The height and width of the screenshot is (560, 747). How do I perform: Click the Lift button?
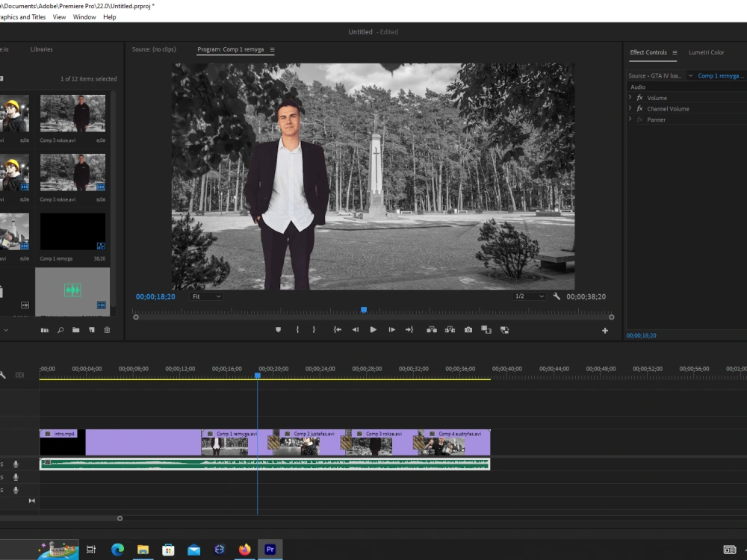click(x=432, y=329)
